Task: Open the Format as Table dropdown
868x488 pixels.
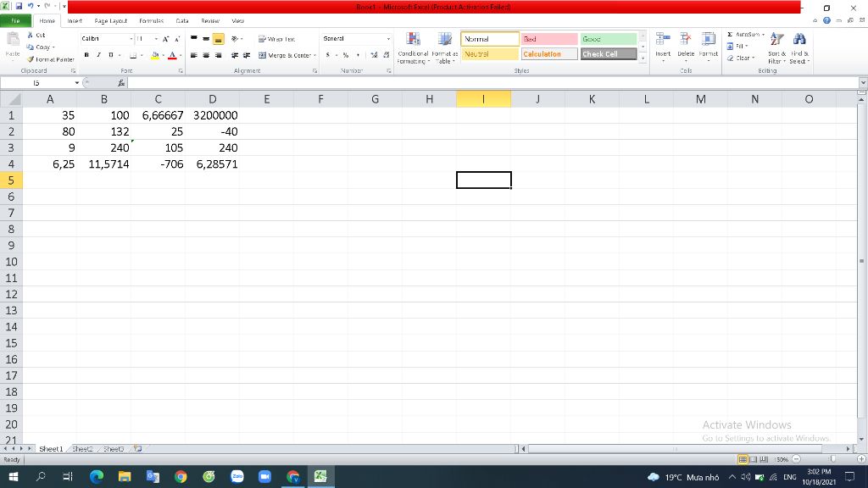Action: 444,47
